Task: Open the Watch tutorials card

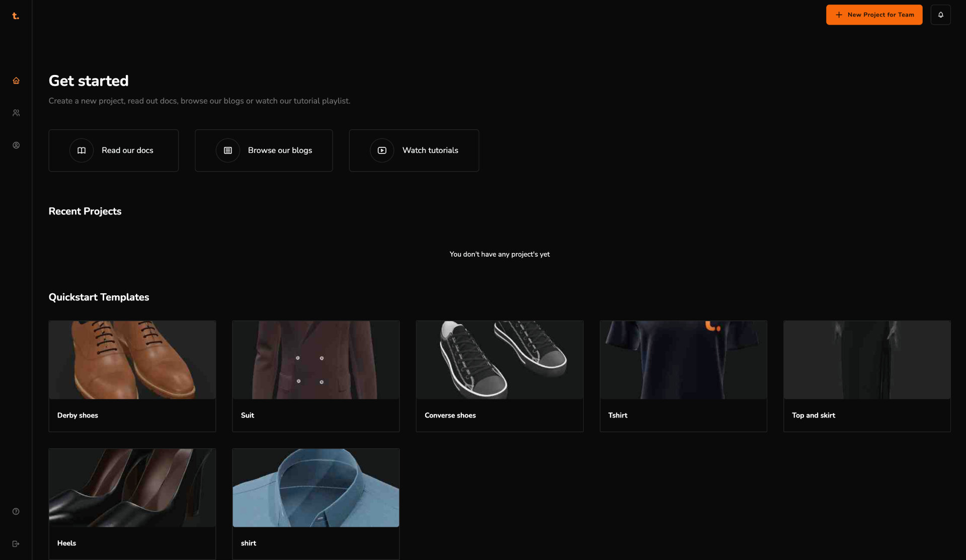Action: pyautogui.click(x=430, y=150)
